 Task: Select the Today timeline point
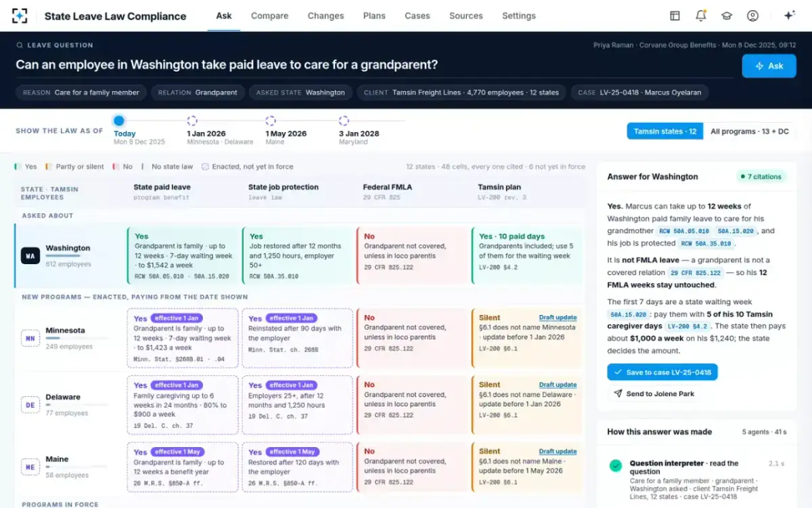[118, 121]
